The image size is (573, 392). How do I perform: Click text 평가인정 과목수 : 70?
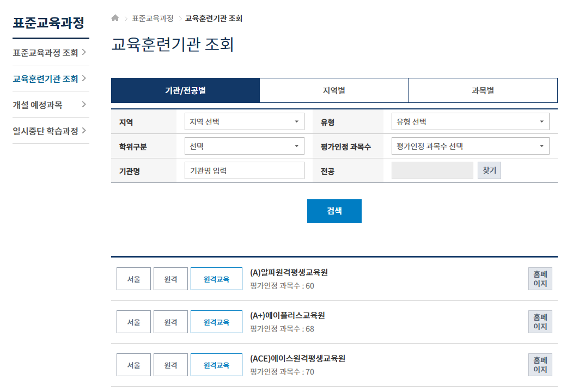282,372
